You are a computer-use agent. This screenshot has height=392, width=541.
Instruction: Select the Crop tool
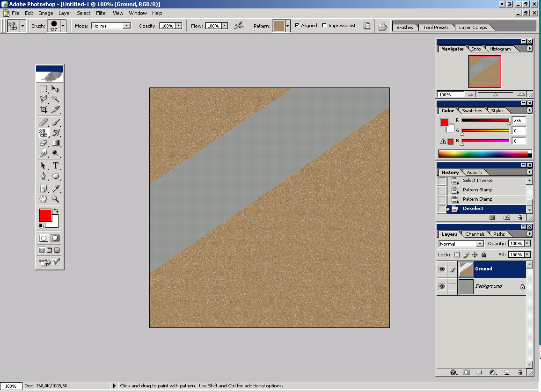tap(44, 109)
